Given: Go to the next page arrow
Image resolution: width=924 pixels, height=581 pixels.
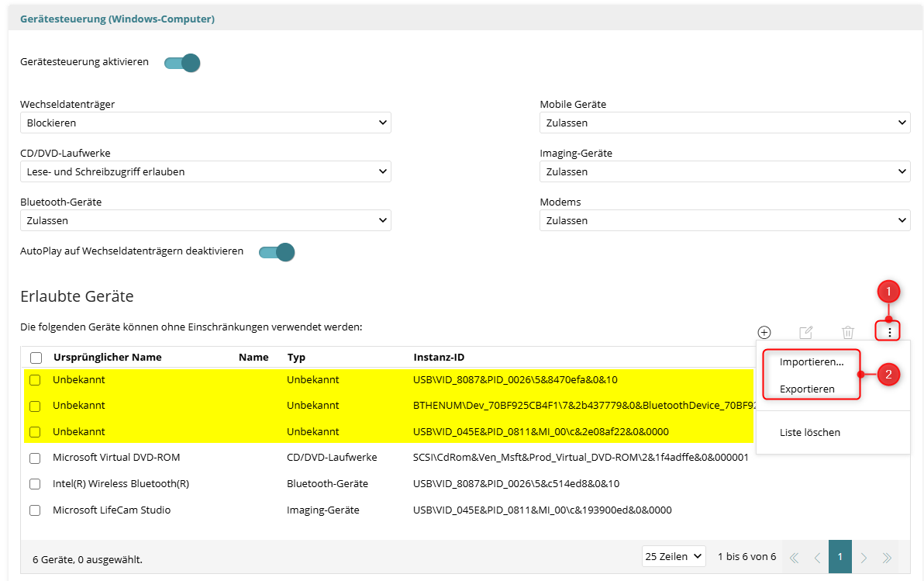Looking at the screenshot, I should (864, 557).
